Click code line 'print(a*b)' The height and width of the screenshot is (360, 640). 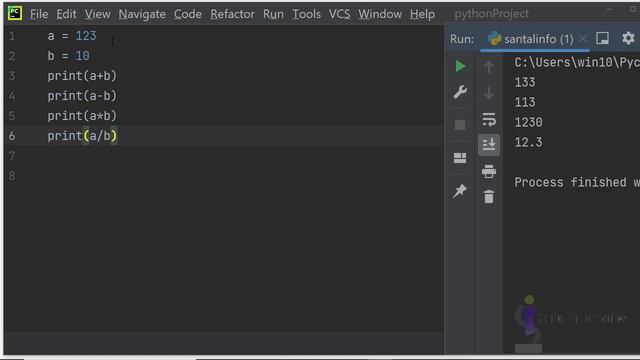click(x=82, y=116)
